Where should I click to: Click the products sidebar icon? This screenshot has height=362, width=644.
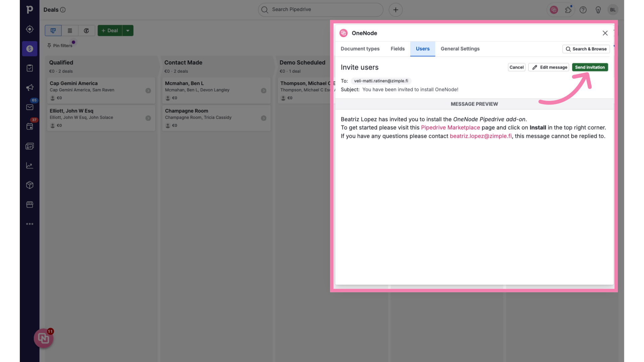coord(30,185)
